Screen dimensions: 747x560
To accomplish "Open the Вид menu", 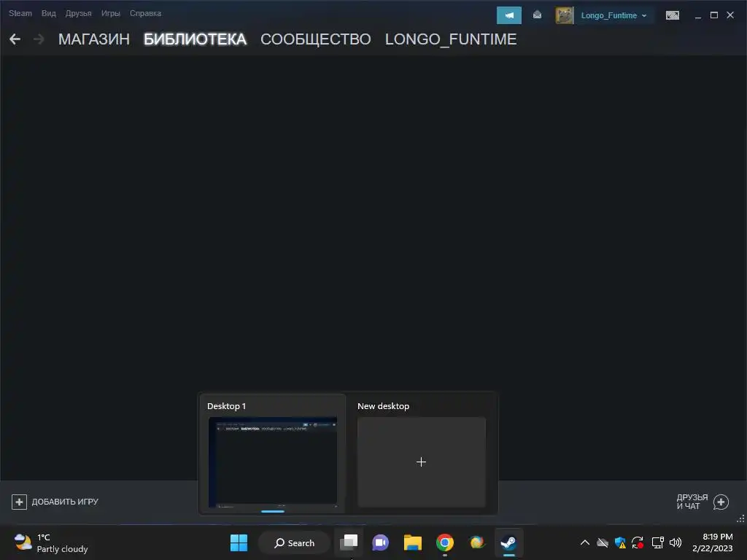I will point(49,13).
